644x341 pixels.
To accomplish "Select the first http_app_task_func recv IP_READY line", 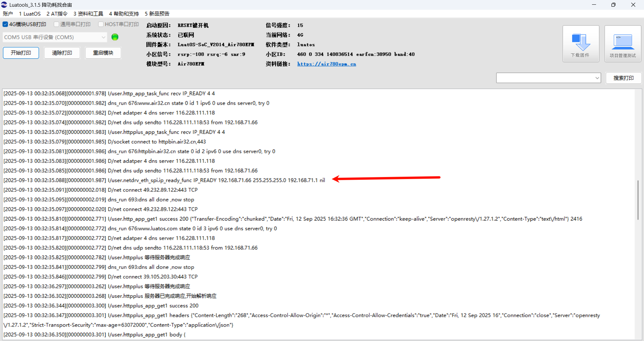I will coord(109,94).
